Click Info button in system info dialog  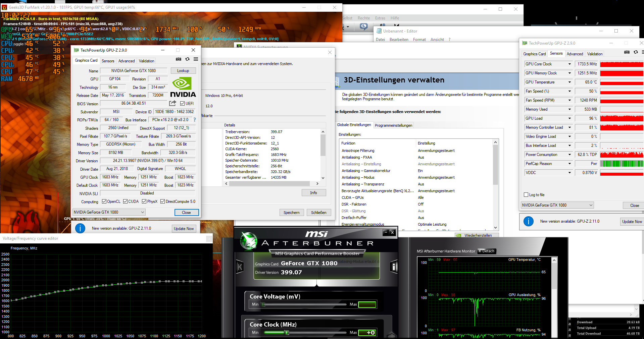[x=313, y=193]
